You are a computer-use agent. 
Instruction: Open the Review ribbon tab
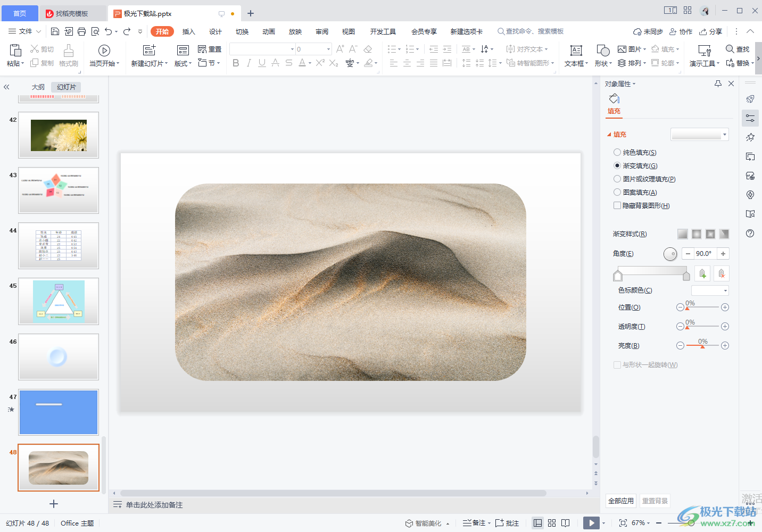tap(322, 31)
